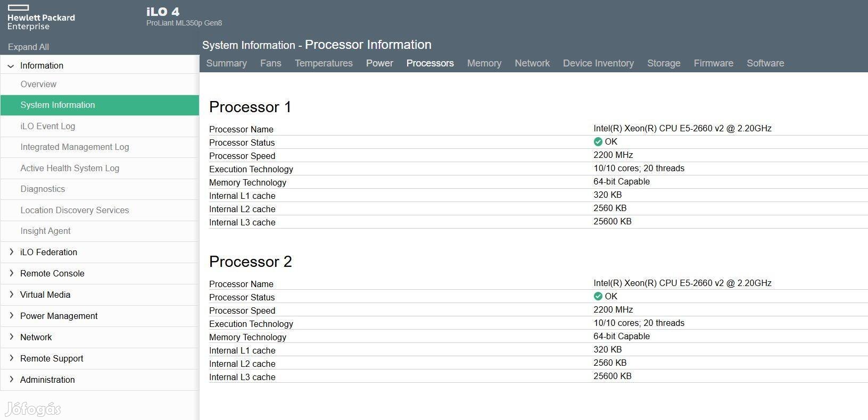Open the Memory tab
Screen dimensions: 868x420
pyautogui.click(x=484, y=63)
